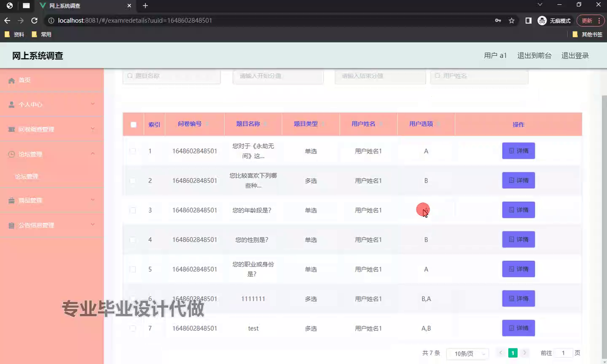The width and height of the screenshot is (607, 364).
Task: Open the 资料 bookmark folder
Action: [14, 34]
